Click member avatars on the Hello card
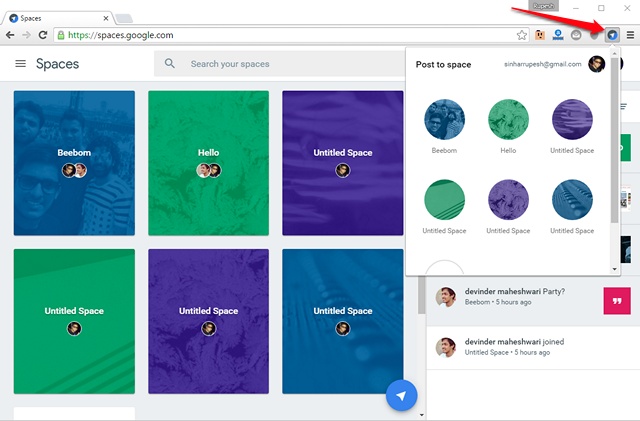Viewport: 640px width, 421px height. pyautogui.click(x=209, y=170)
